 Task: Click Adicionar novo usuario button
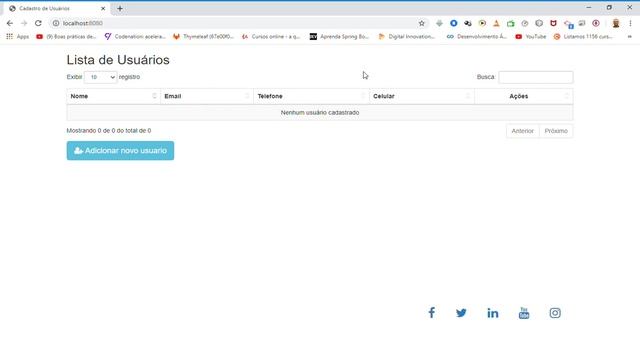[x=120, y=151]
